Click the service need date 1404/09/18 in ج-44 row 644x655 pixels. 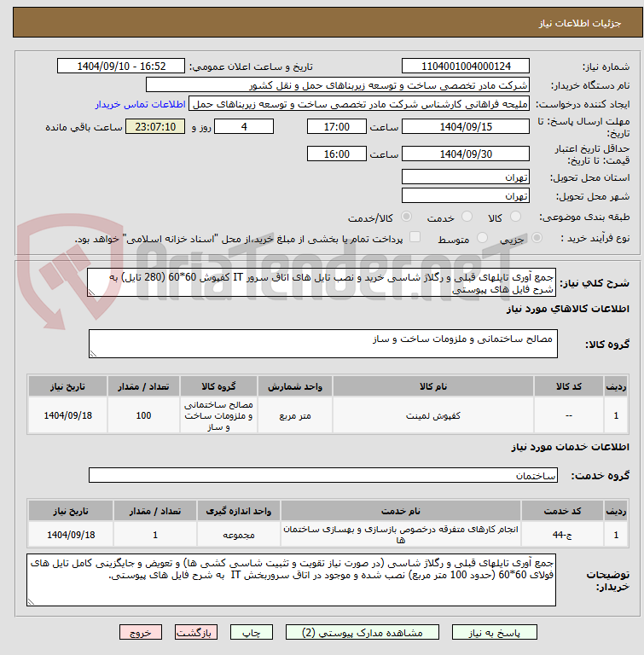(71, 534)
